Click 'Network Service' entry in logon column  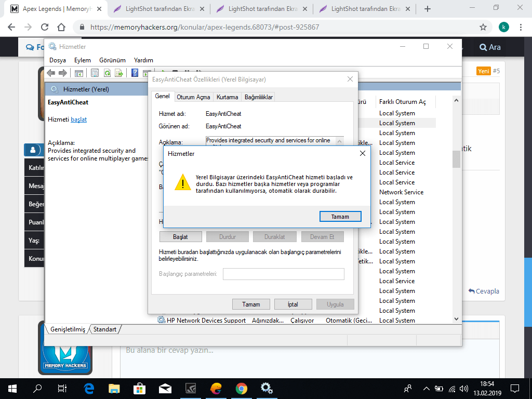coord(402,192)
